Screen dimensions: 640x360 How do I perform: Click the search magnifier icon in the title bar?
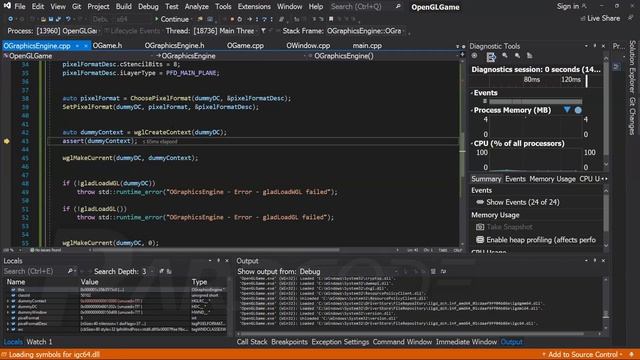click(398, 7)
